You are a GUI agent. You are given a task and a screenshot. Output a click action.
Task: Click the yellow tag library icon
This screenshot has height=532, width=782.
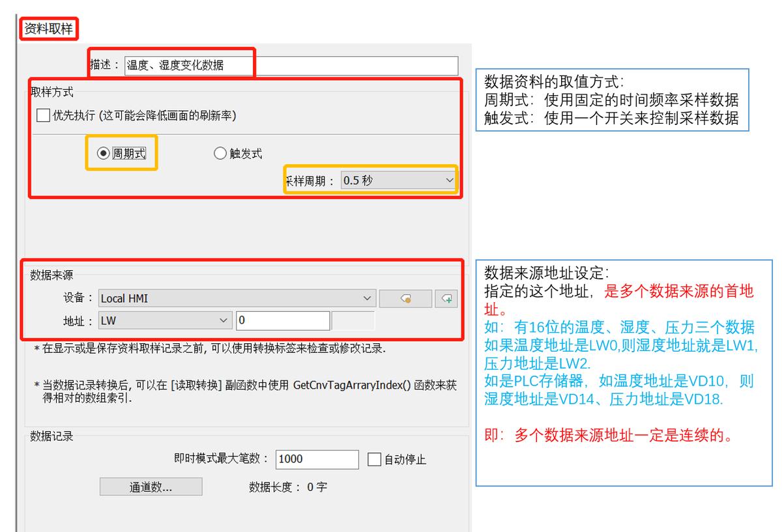coord(404,298)
